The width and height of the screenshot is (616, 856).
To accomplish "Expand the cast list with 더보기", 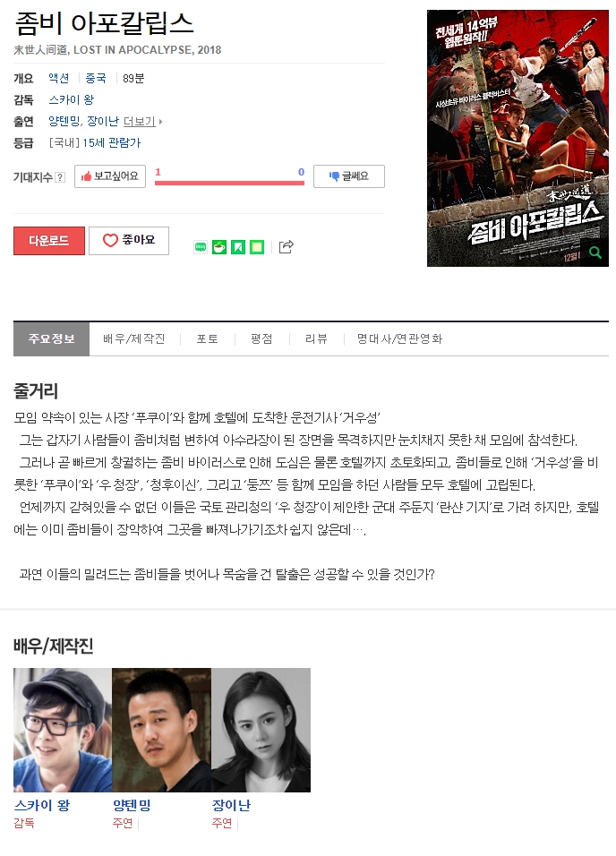I will 142,121.
